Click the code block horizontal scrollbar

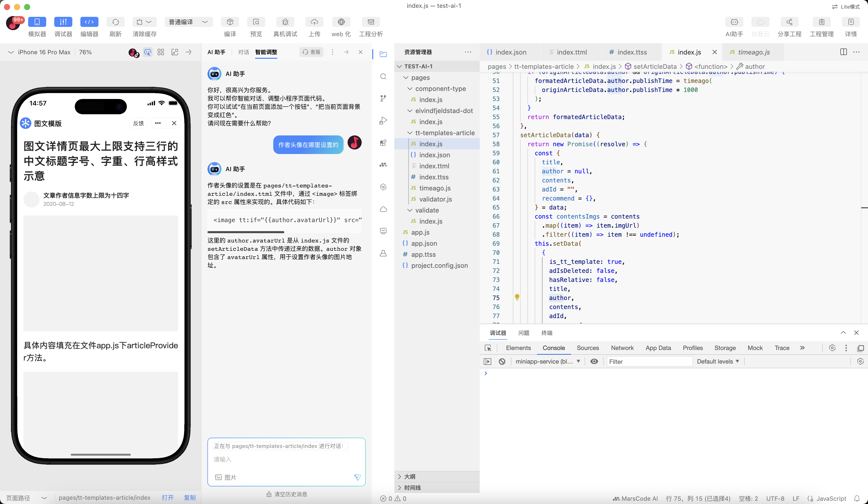point(246,232)
